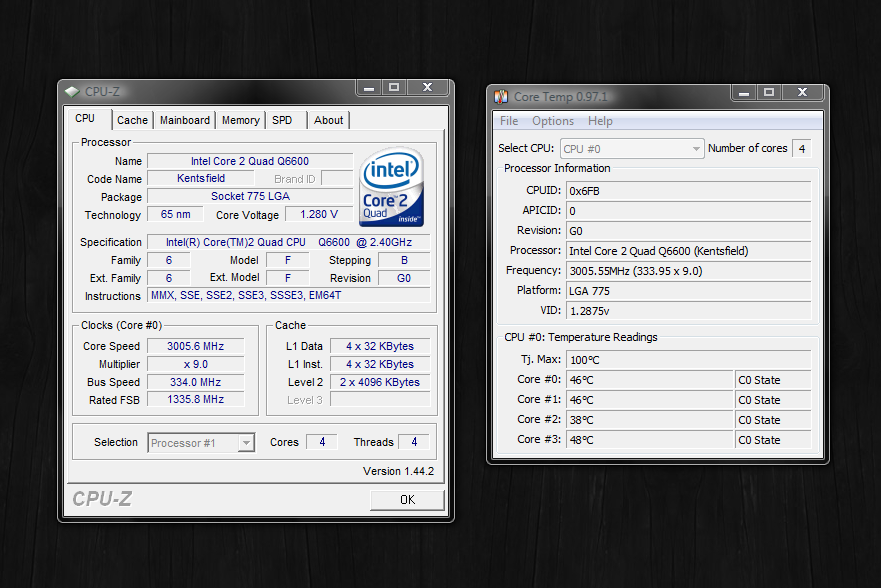Click the OK button in CPU-Z
This screenshot has height=588, width=881.
coord(407,500)
